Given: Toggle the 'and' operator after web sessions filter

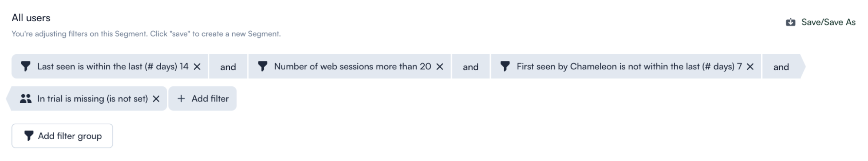Looking at the screenshot, I should 471,66.
